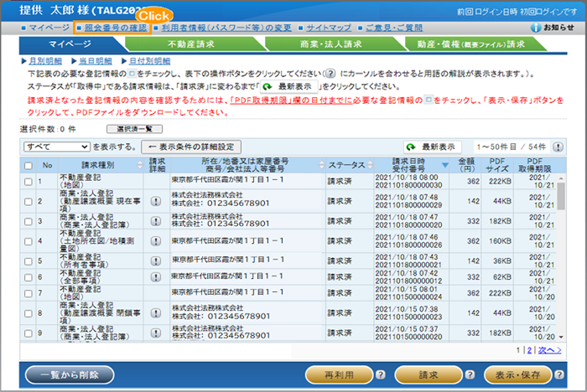The width and height of the screenshot is (587, 392).
Task: Click the detail icon in row 2
Action: pos(156,201)
